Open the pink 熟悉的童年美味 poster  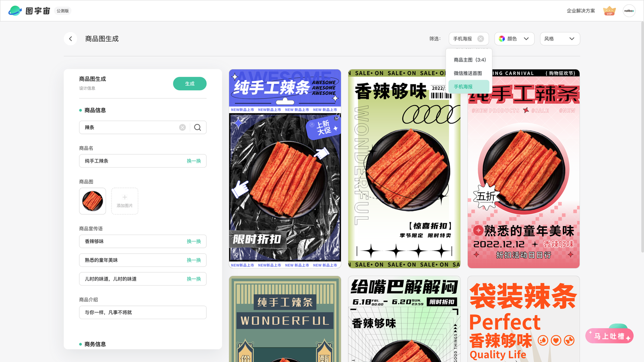coord(524,169)
